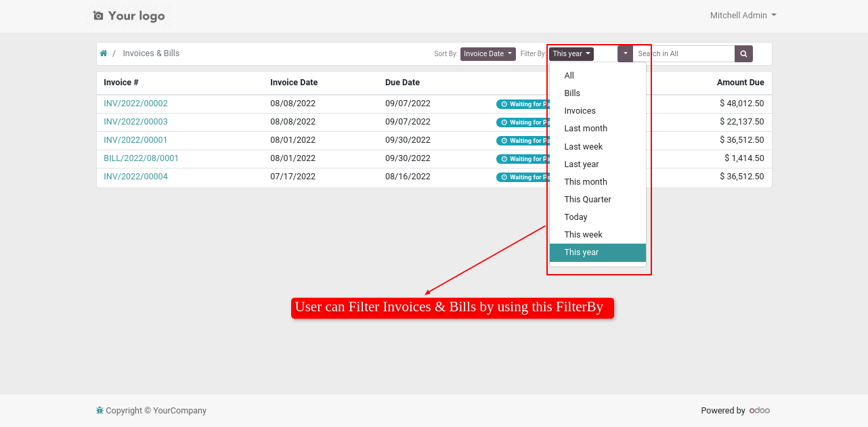Select All in the filter list

pos(598,76)
